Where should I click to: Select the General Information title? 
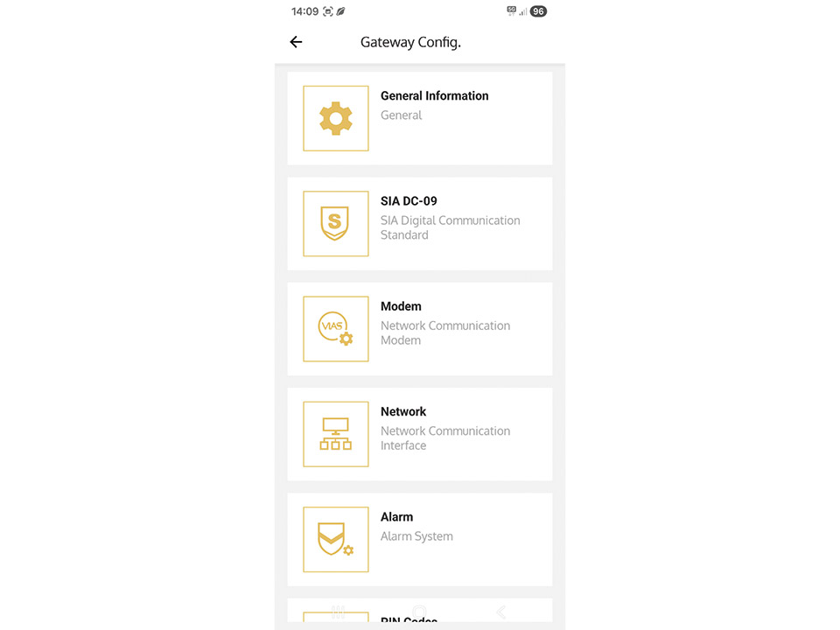pyautogui.click(x=435, y=96)
